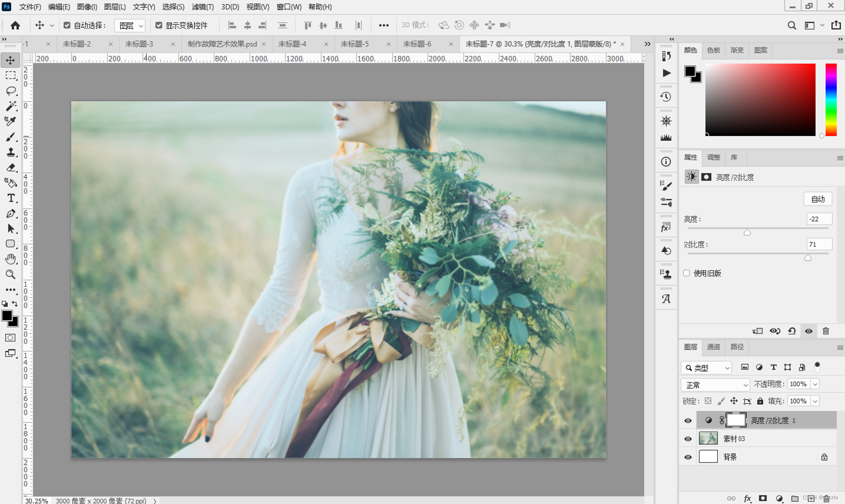Open the Color panel flyout menu
This screenshot has width=845, height=504.
pos(840,50)
